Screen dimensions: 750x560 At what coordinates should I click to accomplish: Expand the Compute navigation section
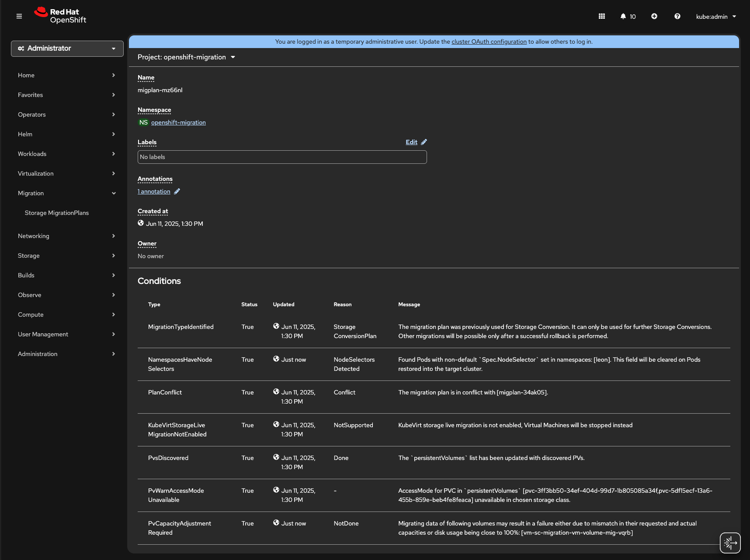(x=66, y=315)
